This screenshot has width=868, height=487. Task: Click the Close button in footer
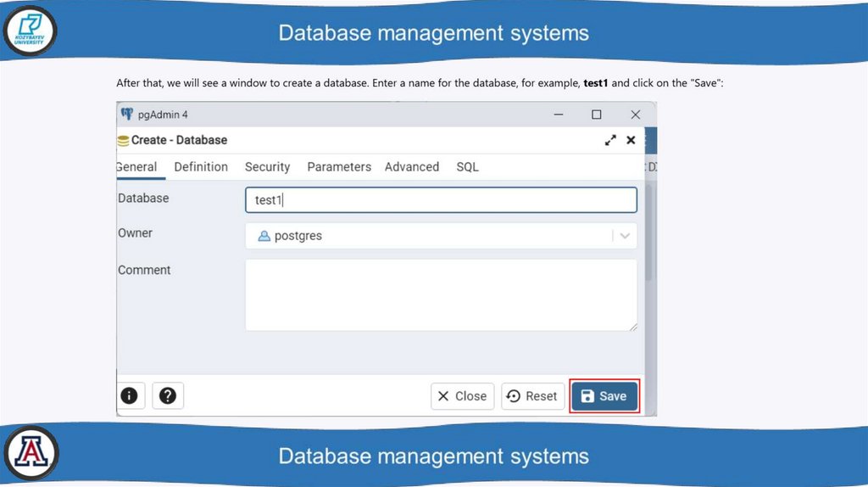462,396
